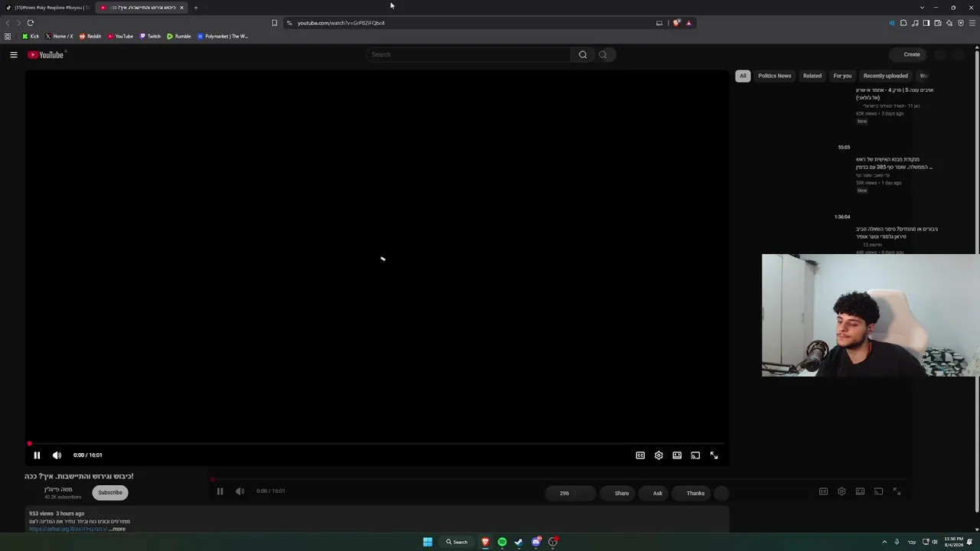This screenshot has height=551, width=980.
Task: Open the YouTube bookmark in bookmarks bar
Action: (x=120, y=36)
